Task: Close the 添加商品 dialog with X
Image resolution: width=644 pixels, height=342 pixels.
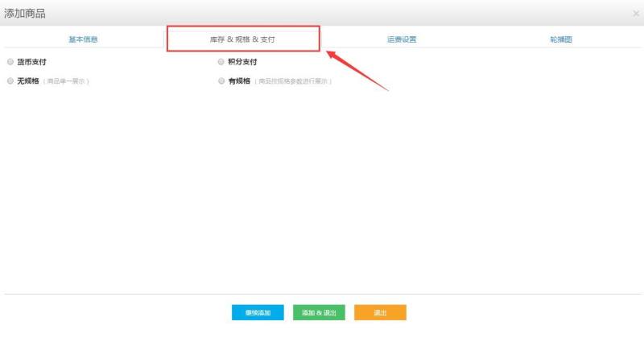Action: click(x=636, y=14)
